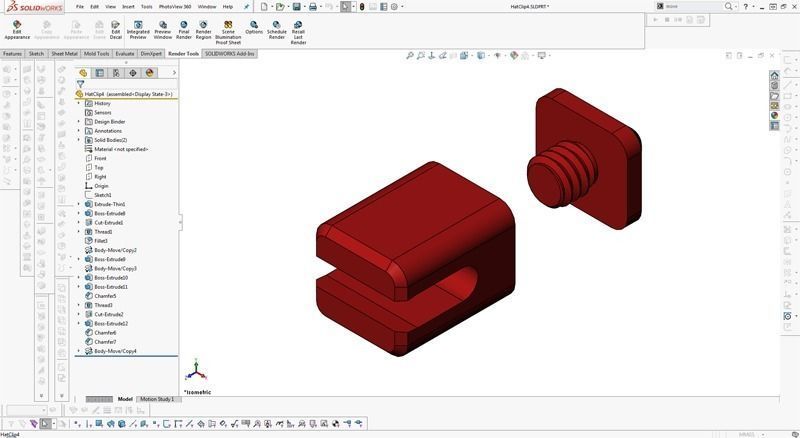Switch to the Sheet Metal tab
Screen dimensions: 800x438
coord(64,54)
